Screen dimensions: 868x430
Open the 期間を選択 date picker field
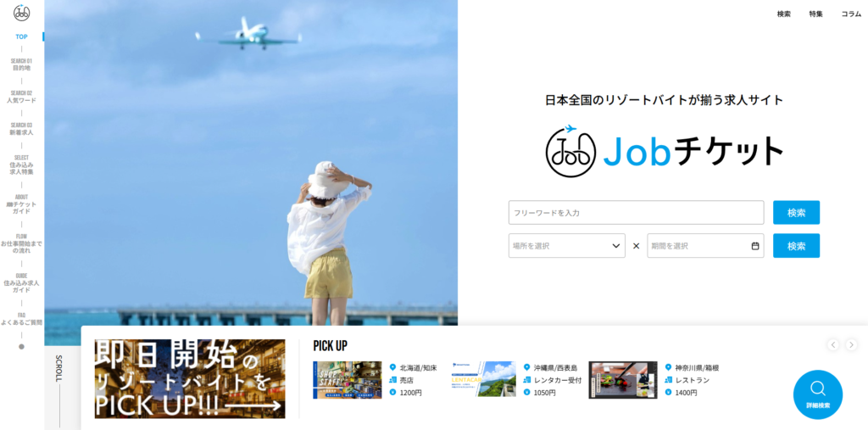click(705, 245)
